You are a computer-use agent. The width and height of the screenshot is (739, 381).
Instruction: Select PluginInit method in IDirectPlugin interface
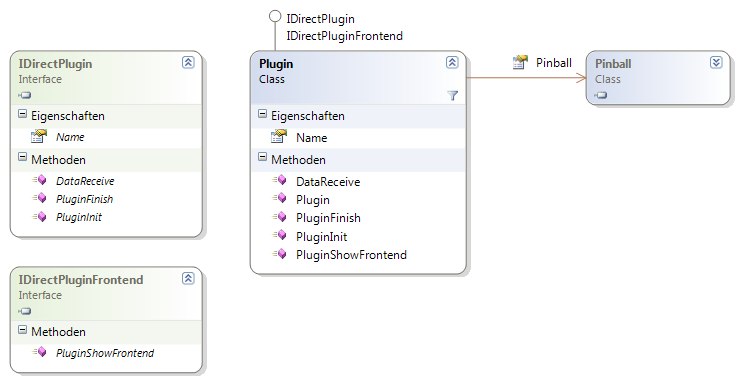79,217
